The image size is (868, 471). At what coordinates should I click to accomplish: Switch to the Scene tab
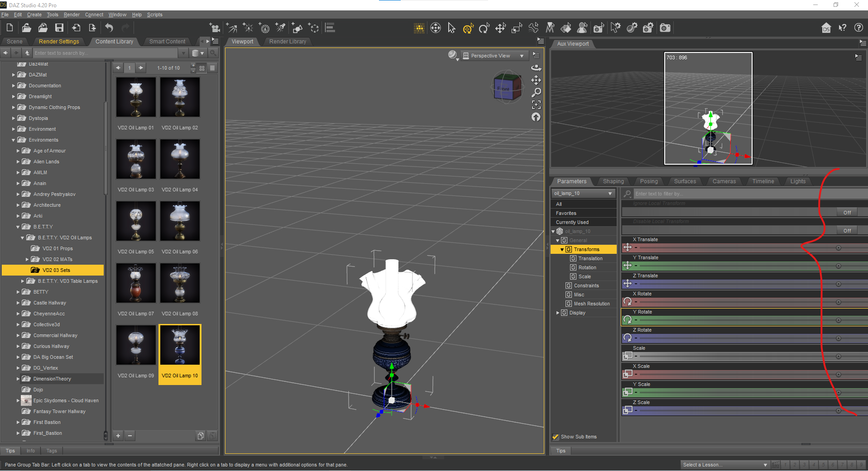coord(14,42)
